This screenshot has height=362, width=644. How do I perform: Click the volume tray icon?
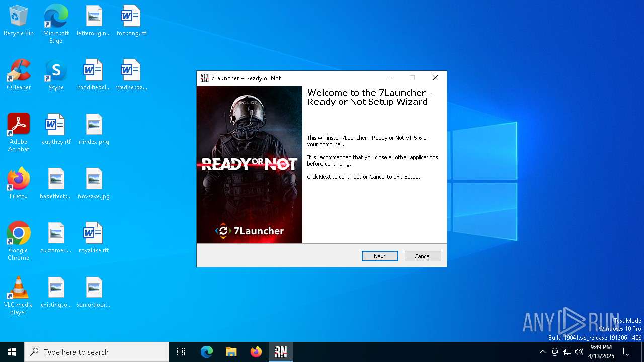tap(579, 352)
